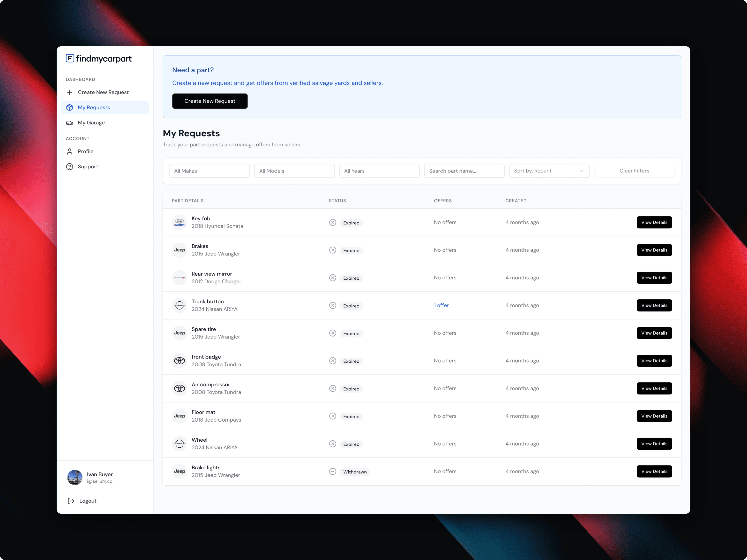Open the Sort by Recent dropdown
Image resolution: width=747 pixels, height=560 pixels.
coord(549,171)
